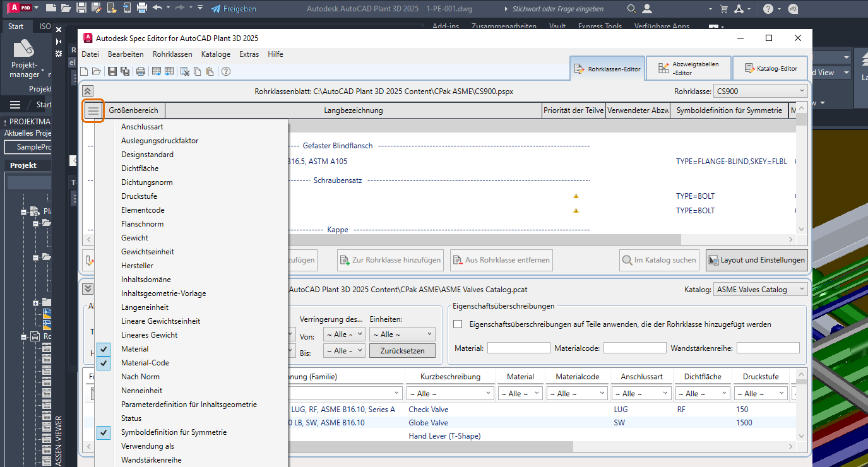868x467 pixels.
Task: Open the Rohrklasse CS900 dropdown
Action: pyautogui.click(x=760, y=92)
